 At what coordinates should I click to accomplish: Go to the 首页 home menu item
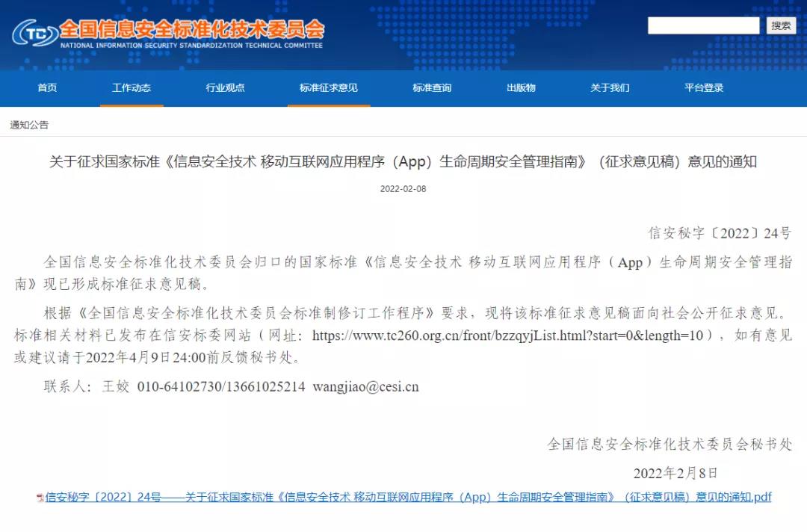[x=47, y=88]
